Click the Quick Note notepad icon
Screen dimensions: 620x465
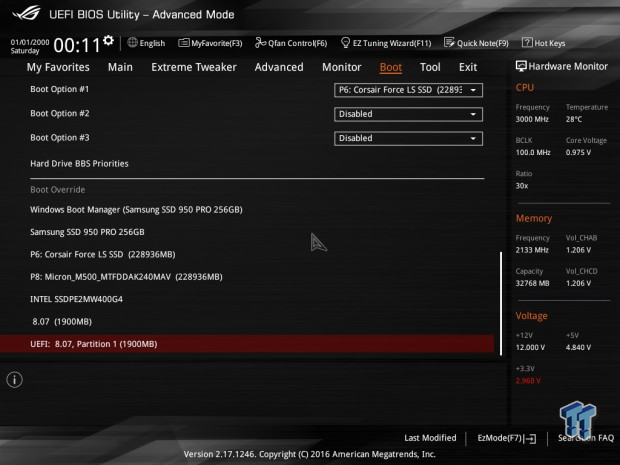click(x=449, y=42)
